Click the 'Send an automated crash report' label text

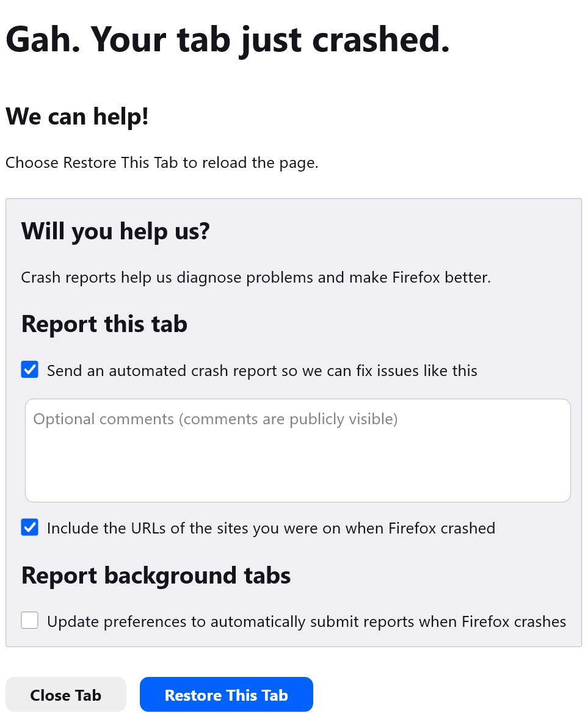tap(262, 371)
